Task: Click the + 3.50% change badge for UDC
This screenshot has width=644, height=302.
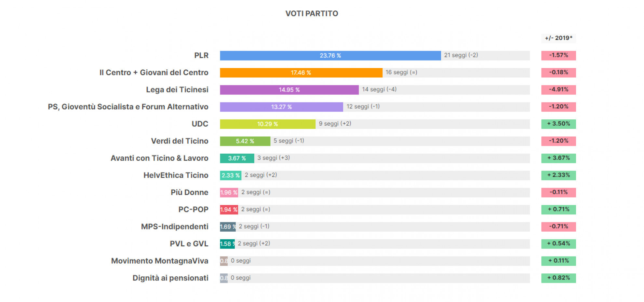Action: pos(558,124)
